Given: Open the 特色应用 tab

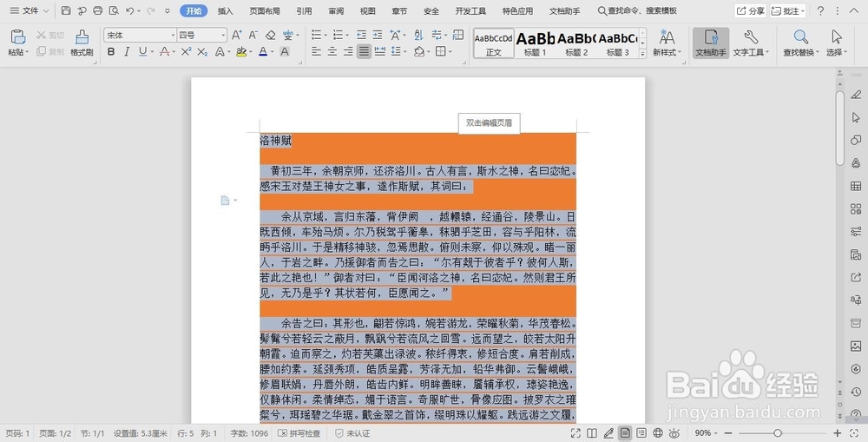Looking at the screenshot, I should coord(517,10).
